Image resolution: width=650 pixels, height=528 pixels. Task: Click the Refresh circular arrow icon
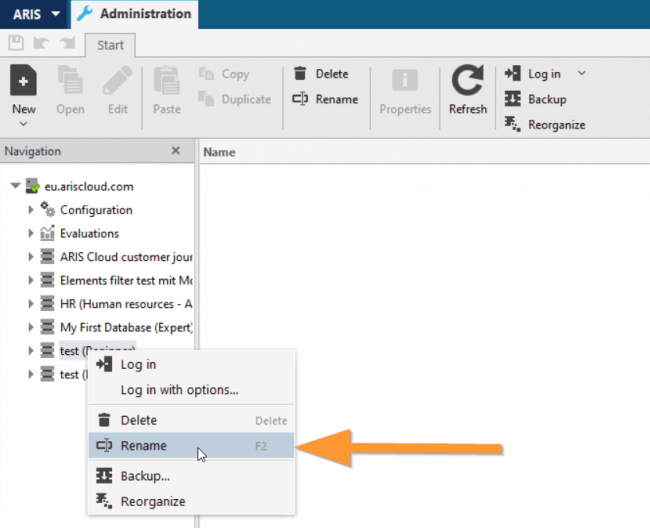468,80
